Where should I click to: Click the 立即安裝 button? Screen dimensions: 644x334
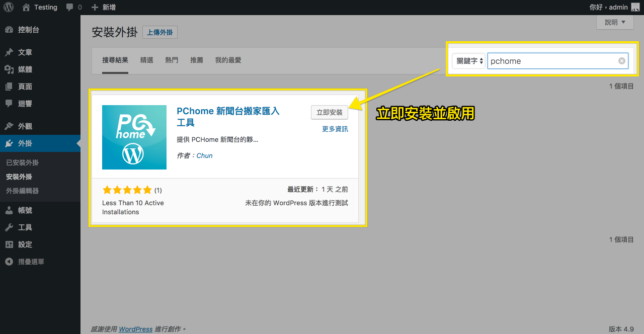coord(330,113)
